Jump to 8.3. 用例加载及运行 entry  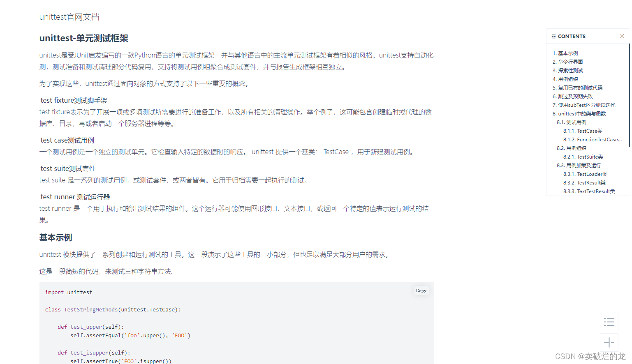[x=579, y=165]
